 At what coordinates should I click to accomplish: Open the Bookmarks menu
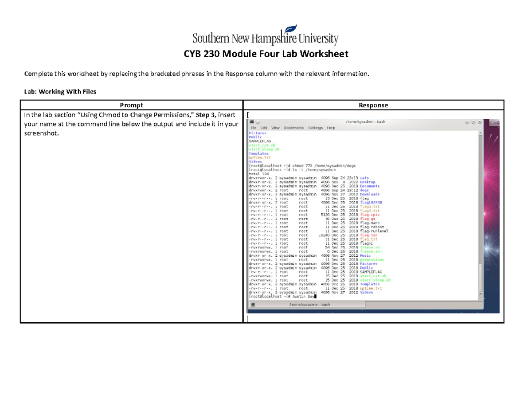pyautogui.click(x=293, y=128)
